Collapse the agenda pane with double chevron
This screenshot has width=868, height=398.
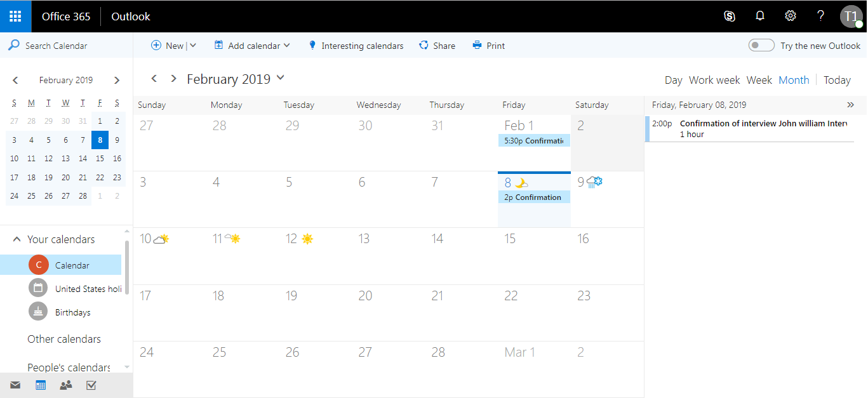[851, 105]
